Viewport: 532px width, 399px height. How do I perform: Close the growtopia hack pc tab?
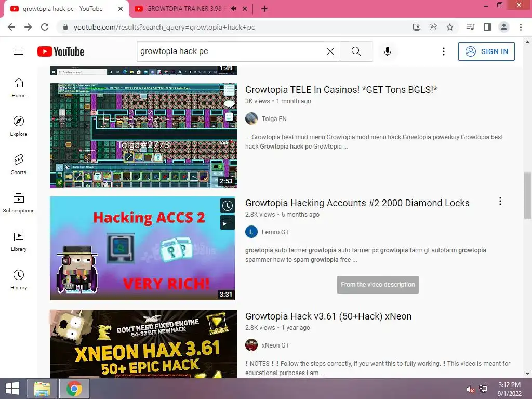coord(121,9)
